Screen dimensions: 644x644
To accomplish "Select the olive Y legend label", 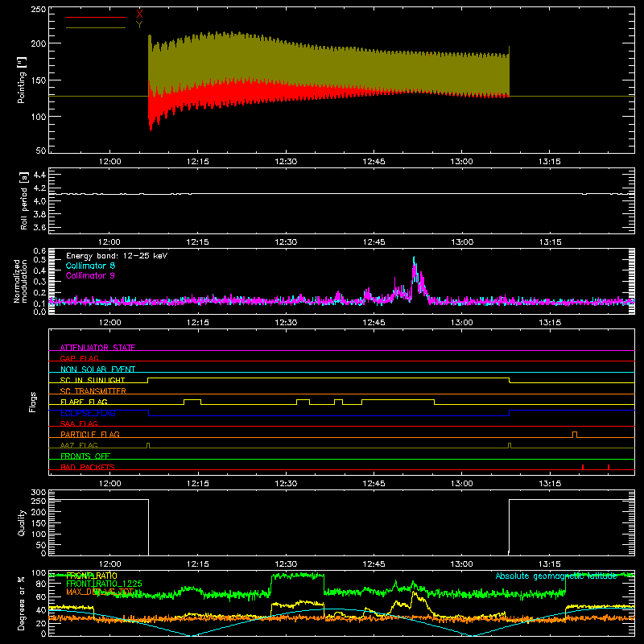I will coord(139,25).
